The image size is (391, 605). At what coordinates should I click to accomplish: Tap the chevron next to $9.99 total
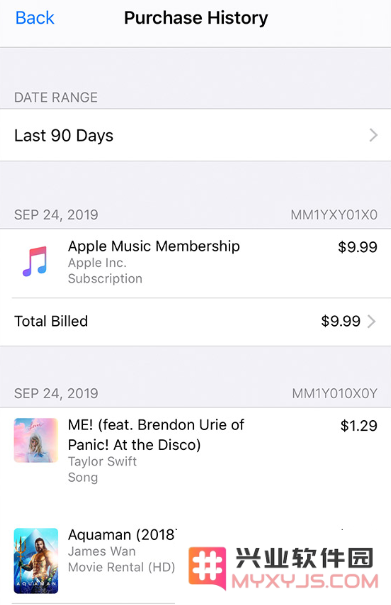point(371,321)
